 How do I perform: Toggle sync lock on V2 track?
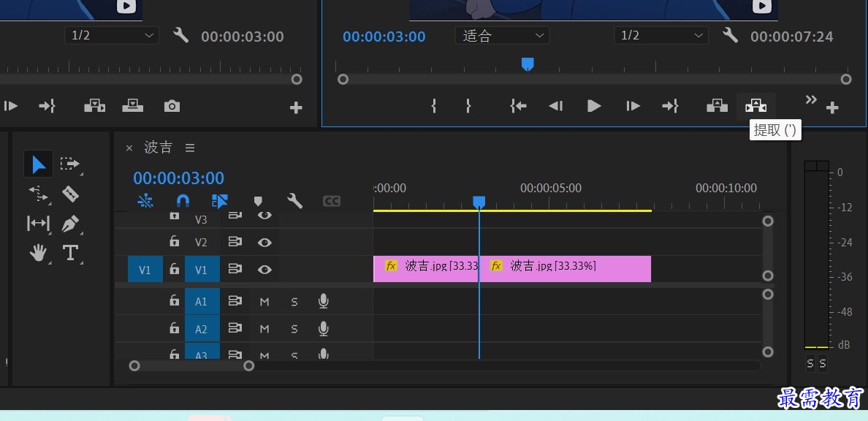coord(235,241)
